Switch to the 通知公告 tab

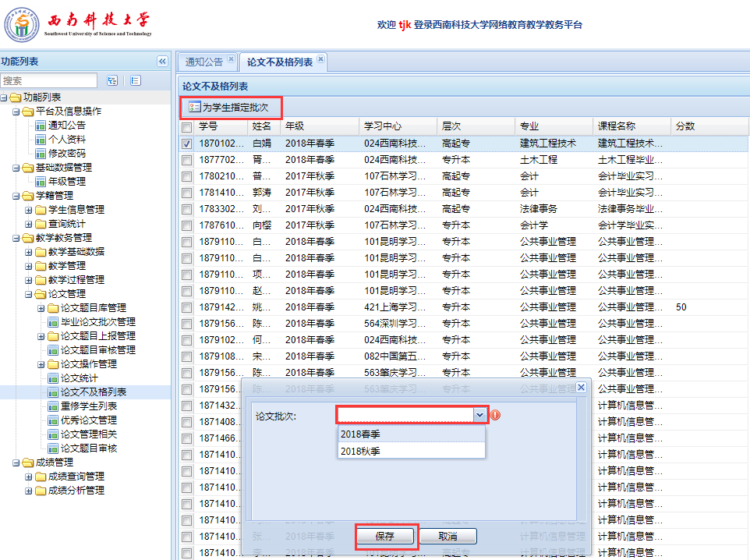click(203, 62)
